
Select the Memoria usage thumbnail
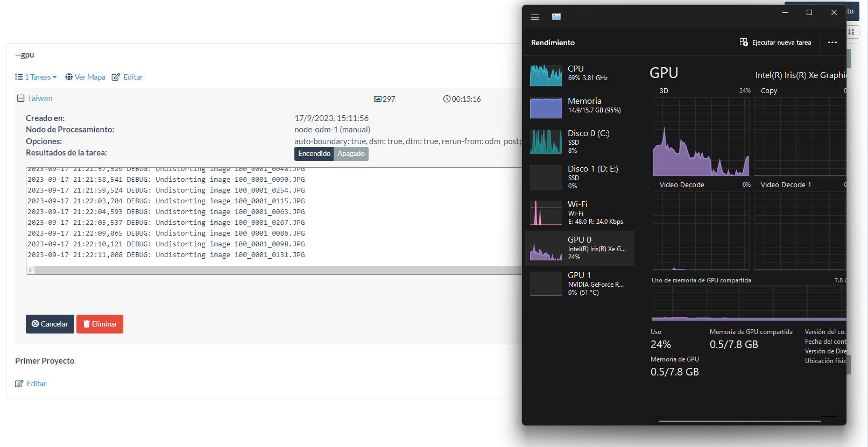click(546, 108)
